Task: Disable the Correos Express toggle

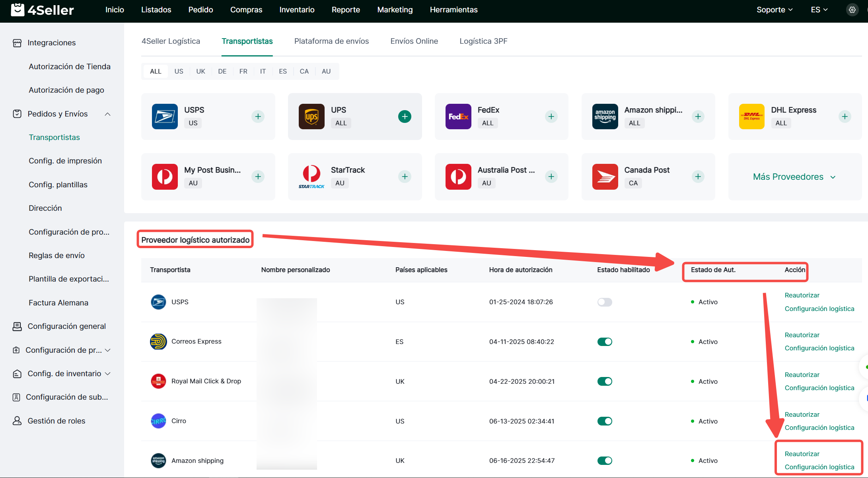Action: coord(605,342)
